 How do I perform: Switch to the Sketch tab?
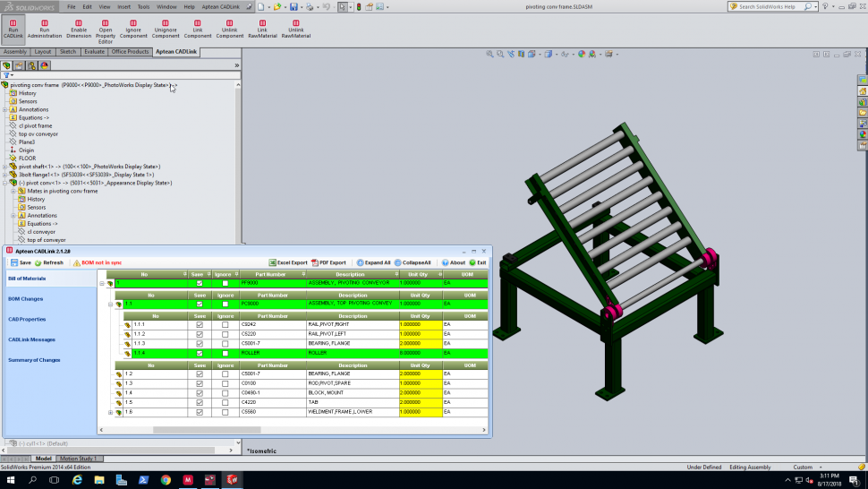(x=67, y=52)
